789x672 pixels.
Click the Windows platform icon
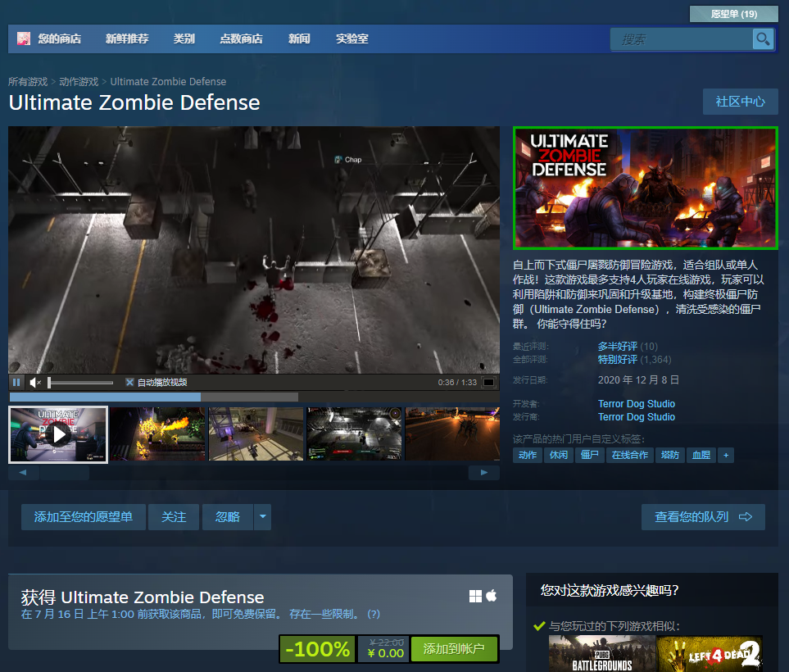point(475,597)
